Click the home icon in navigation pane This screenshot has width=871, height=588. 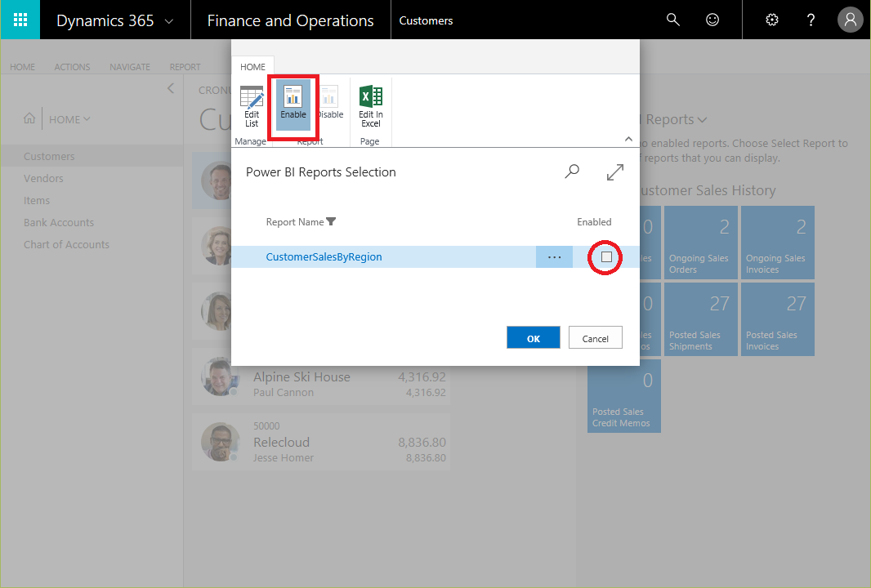point(29,118)
